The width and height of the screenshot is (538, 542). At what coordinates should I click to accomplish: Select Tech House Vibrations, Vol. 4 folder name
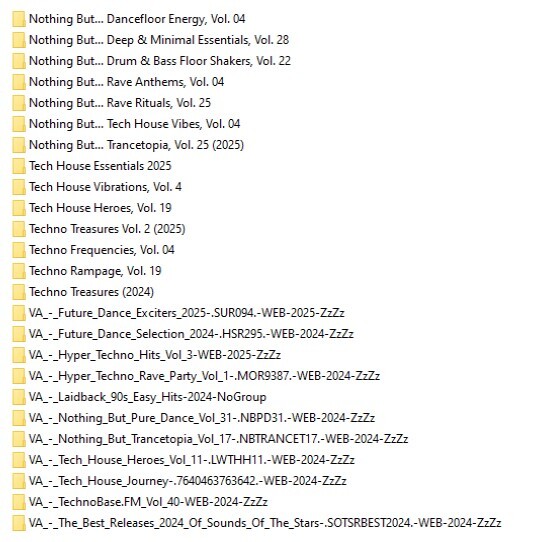click(x=105, y=187)
